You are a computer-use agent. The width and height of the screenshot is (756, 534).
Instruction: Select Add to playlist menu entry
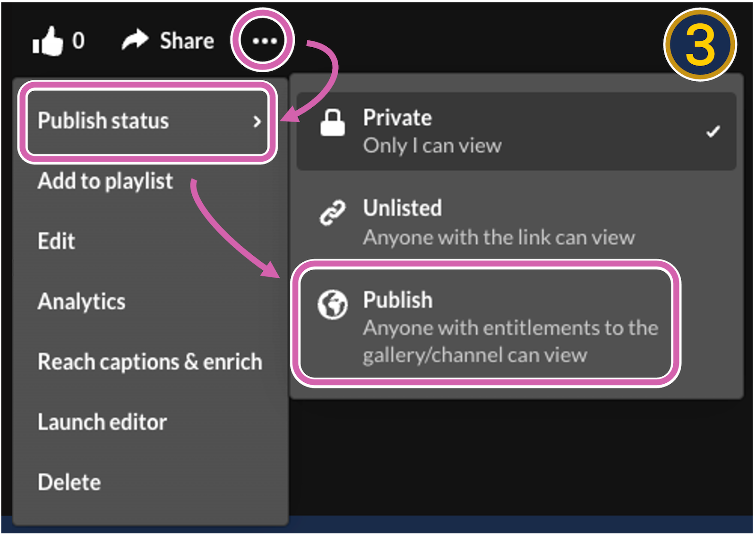105,181
